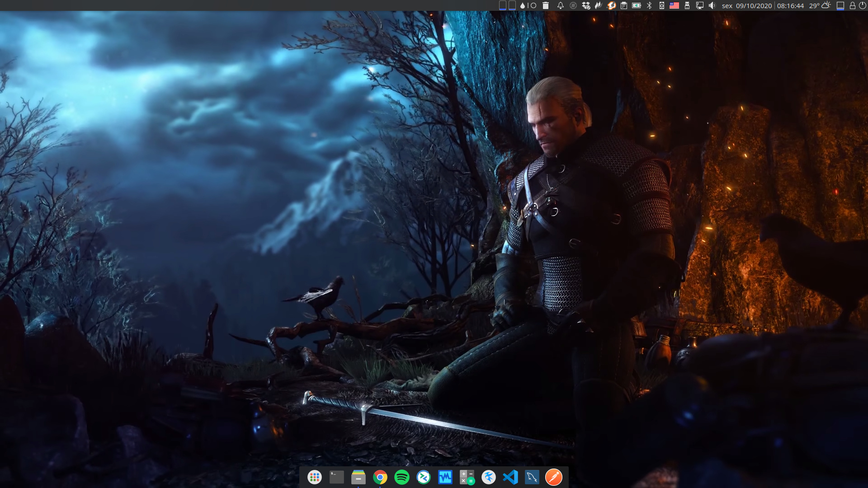Open the clipboard tray icon
Screen dimensions: 868x488
(624, 5)
